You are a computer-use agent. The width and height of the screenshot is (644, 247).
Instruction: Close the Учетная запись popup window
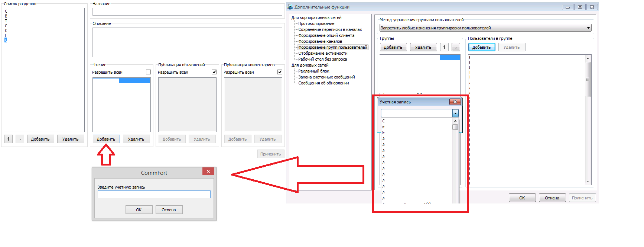point(455,102)
